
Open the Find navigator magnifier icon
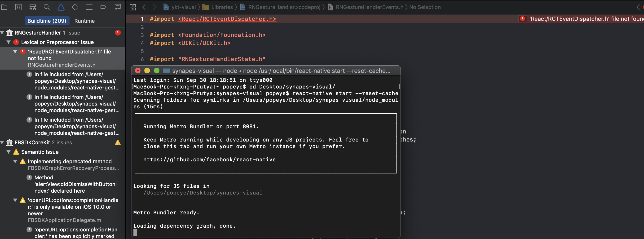point(47,7)
